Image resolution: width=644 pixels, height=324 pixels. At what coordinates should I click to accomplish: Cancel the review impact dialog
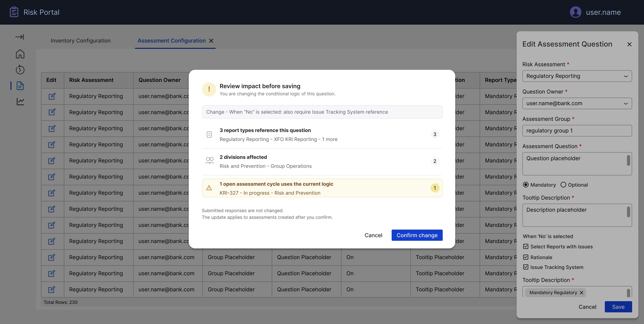(x=373, y=235)
